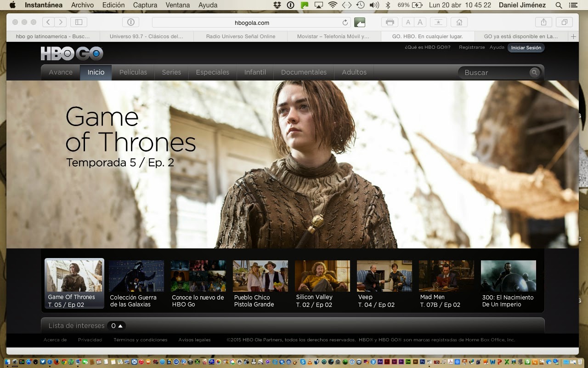Open the Privacidad footer link
This screenshot has width=588, height=368.
(x=90, y=340)
